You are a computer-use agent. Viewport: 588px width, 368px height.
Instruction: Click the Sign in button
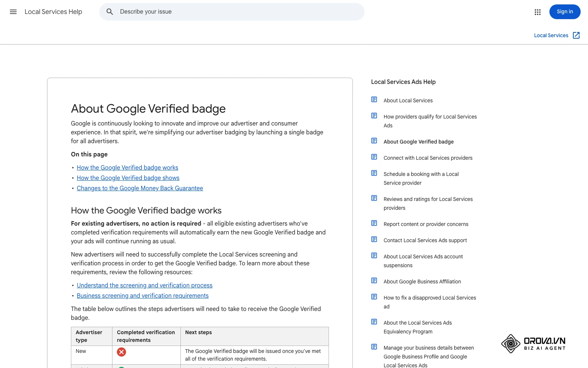[x=565, y=12]
